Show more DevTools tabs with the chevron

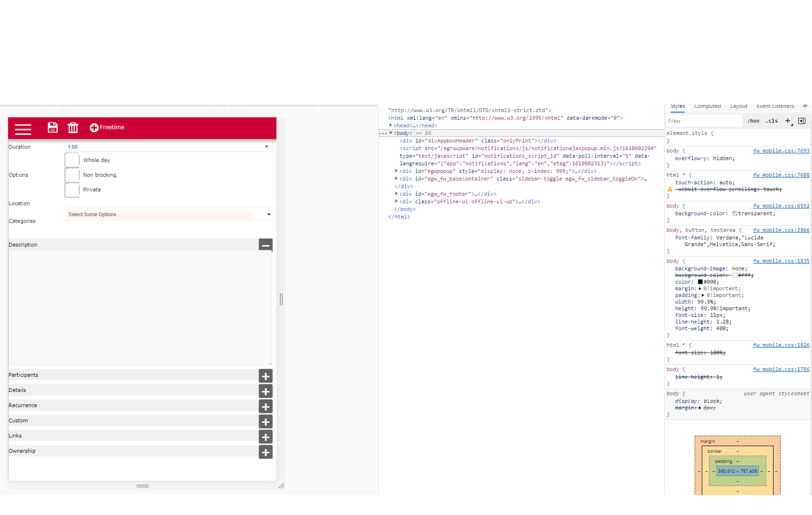click(805, 106)
